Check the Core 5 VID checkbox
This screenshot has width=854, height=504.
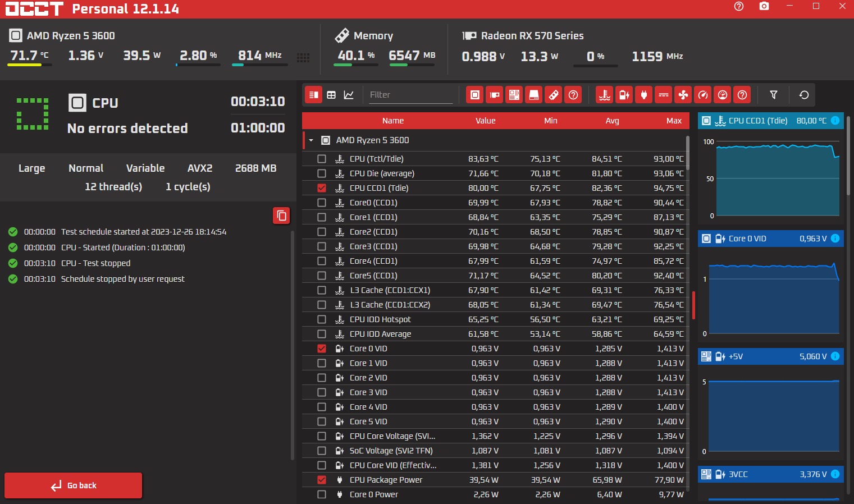pyautogui.click(x=322, y=421)
